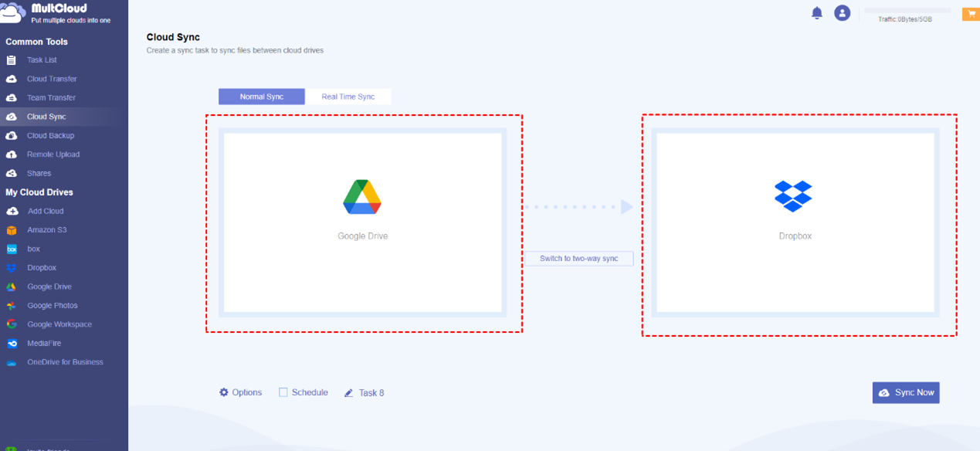Click the Google Drive sidebar icon

coord(12,287)
